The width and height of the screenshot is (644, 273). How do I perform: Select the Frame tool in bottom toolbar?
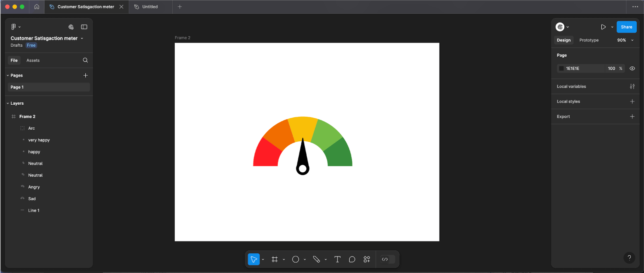point(275,259)
